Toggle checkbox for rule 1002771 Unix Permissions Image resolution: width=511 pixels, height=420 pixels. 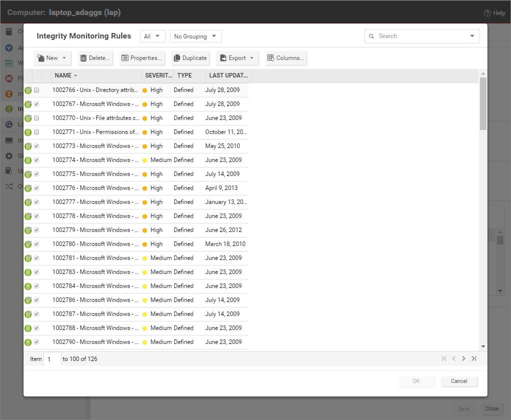pos(36,132)
